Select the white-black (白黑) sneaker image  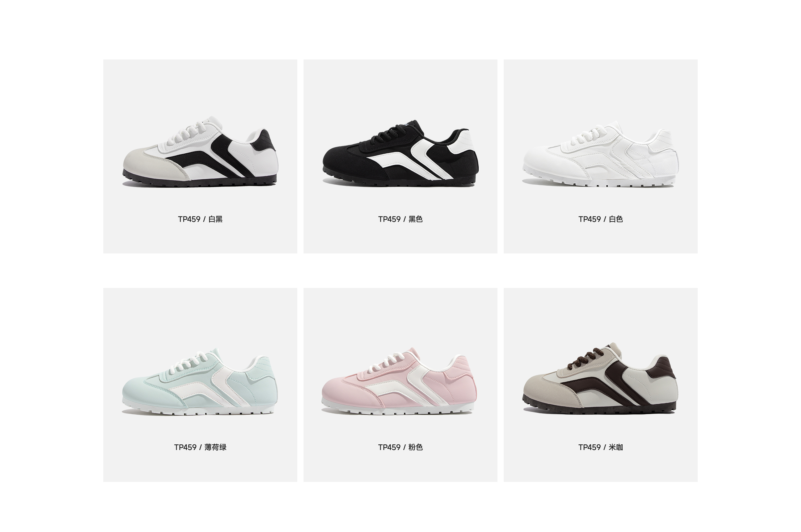click(x=200, y=151)
